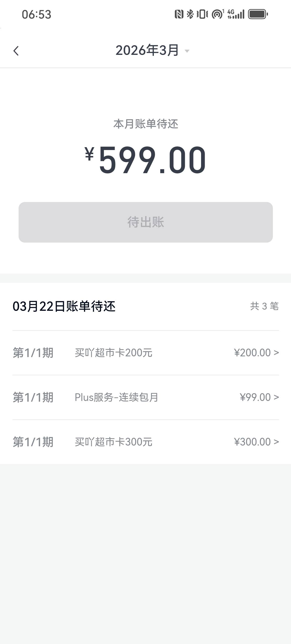
Task: Tap the 06:53 clock in status bar
Action: point(36,15)
